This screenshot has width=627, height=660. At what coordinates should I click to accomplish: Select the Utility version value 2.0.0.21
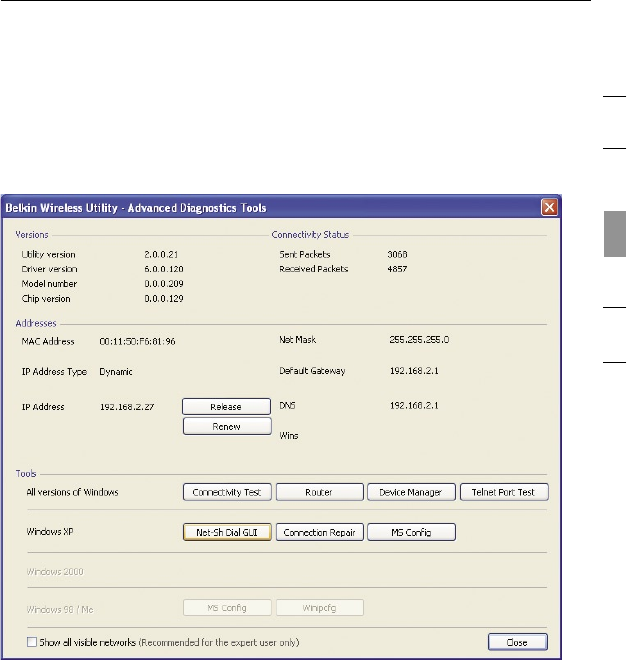coord(162,255)
